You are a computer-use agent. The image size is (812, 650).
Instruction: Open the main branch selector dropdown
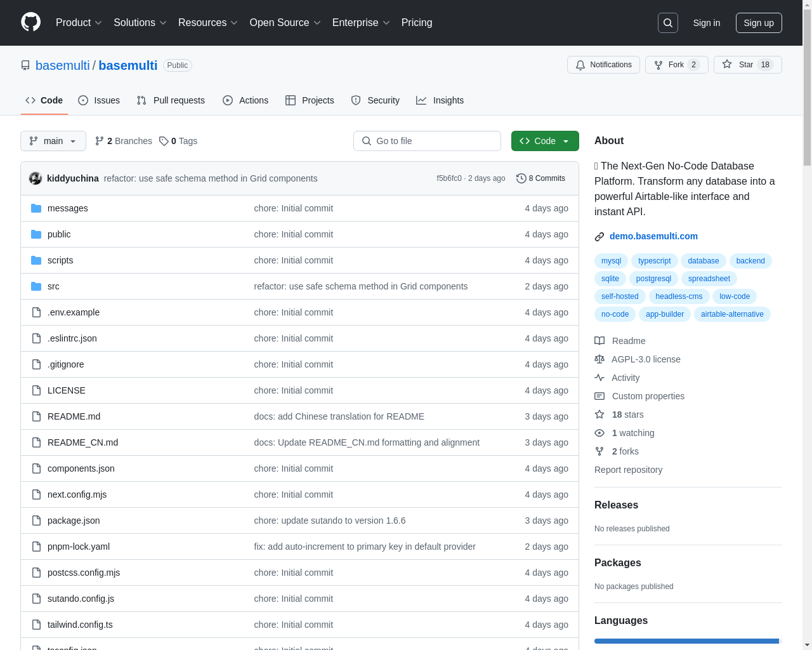pyautogui.click(x=53, y=141)
